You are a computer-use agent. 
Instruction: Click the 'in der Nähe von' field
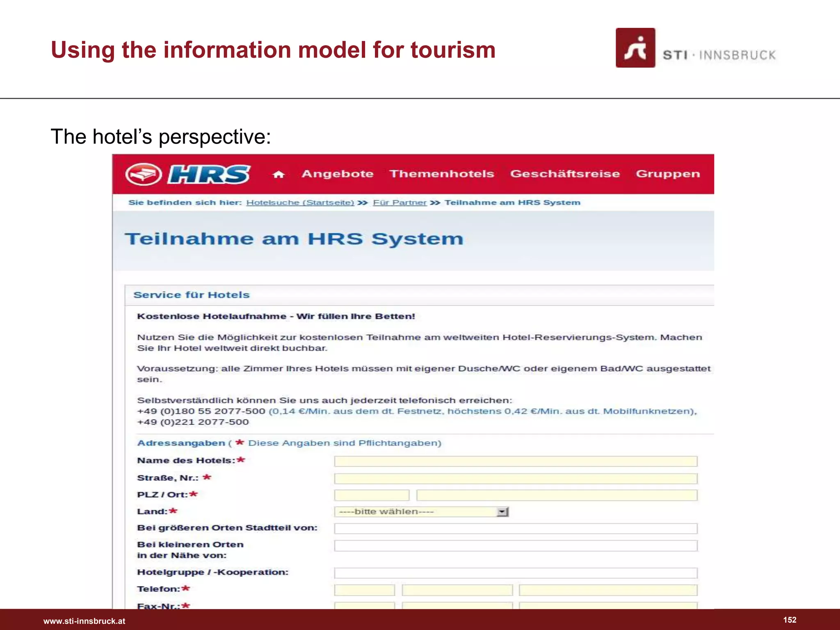pos(516,546)
